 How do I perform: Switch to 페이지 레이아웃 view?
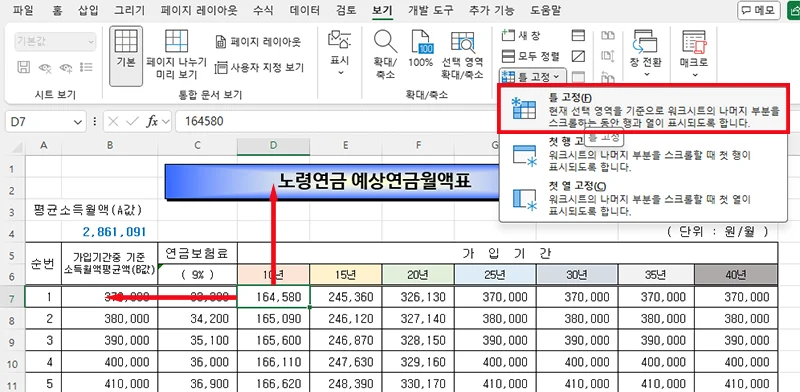258,42
